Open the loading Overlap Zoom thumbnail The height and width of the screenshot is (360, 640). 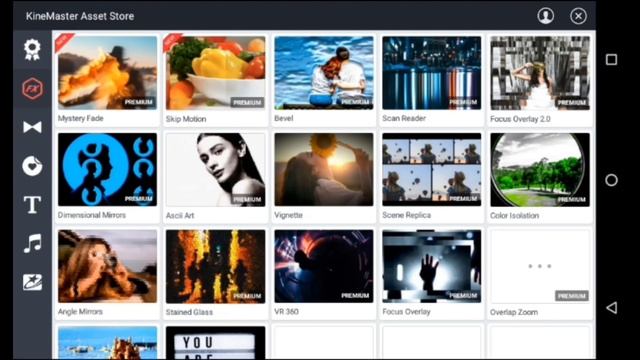tap(540, 266)
